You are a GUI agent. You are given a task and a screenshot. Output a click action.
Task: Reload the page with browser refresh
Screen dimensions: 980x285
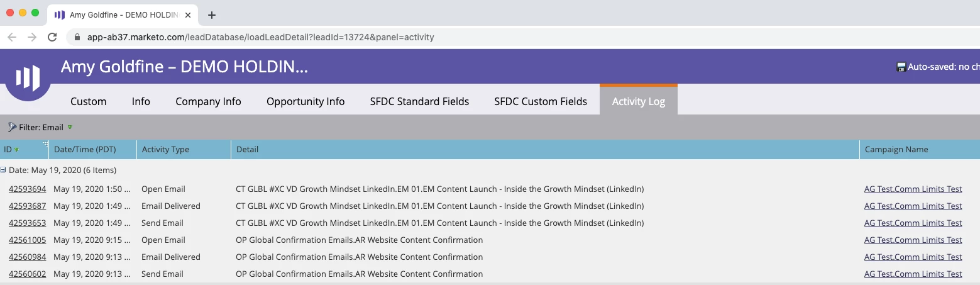pyautogui.click(x=52, y=37)
